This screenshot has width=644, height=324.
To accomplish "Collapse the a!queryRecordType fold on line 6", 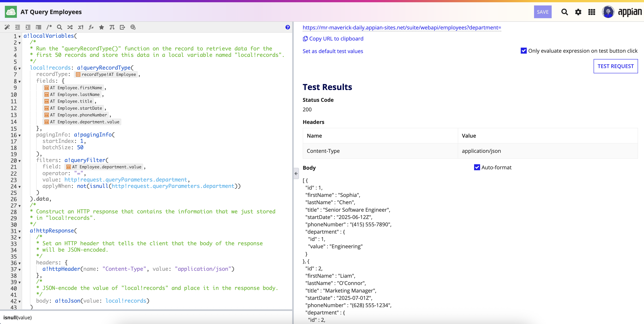I will pyautogui.click(x=19, y=68).
